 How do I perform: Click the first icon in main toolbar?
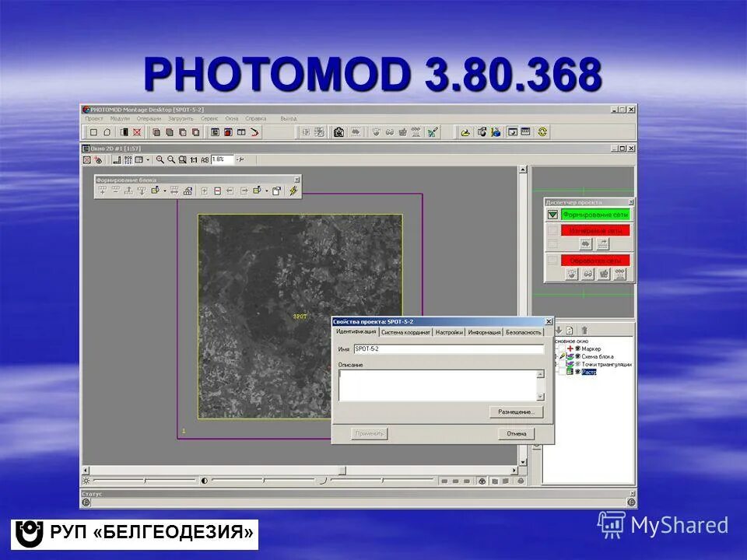coord(94,132)
